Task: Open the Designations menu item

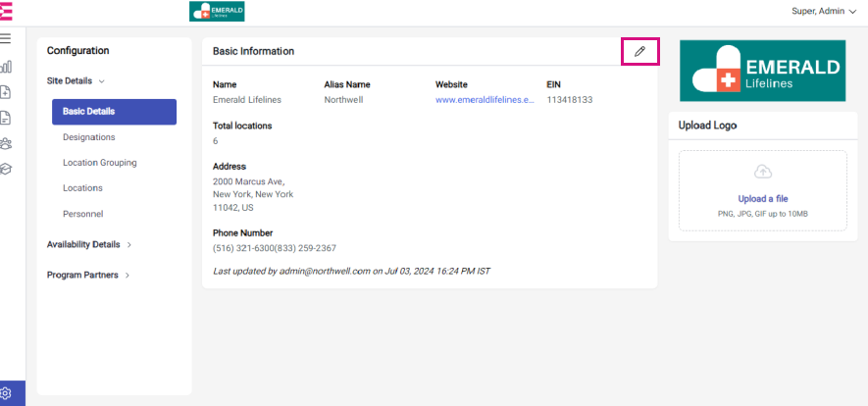Action: point(89,137)
